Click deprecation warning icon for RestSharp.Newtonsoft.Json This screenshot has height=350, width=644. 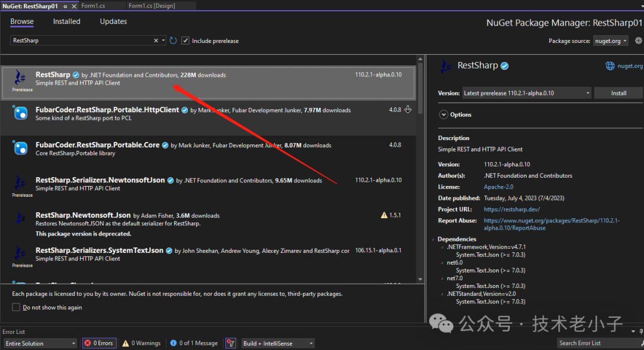click(384, 215)
